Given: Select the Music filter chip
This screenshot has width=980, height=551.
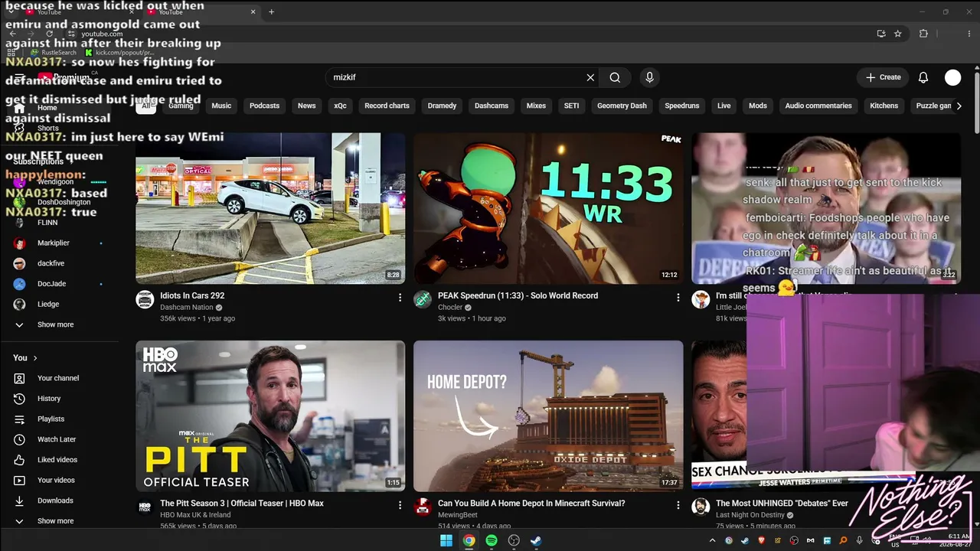Looking at the screenshot, I should (221, 106).
